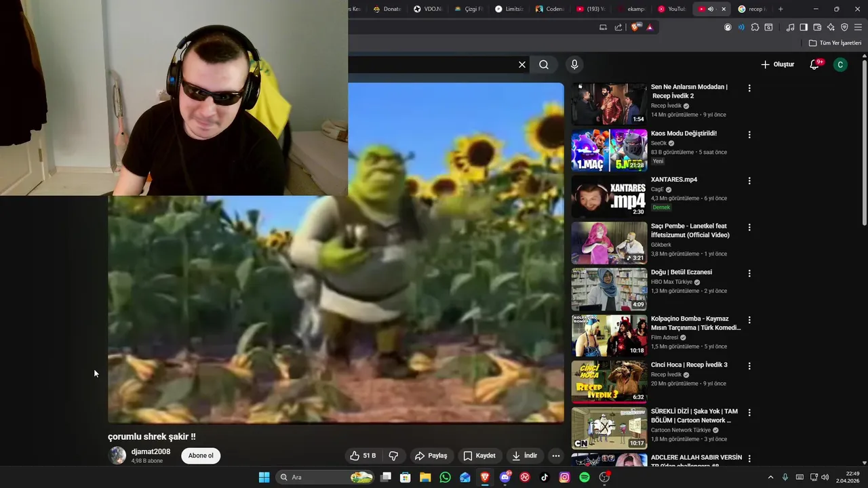
Task: Open options menu for 'Saçı Pembe' video
Action: 749,227
